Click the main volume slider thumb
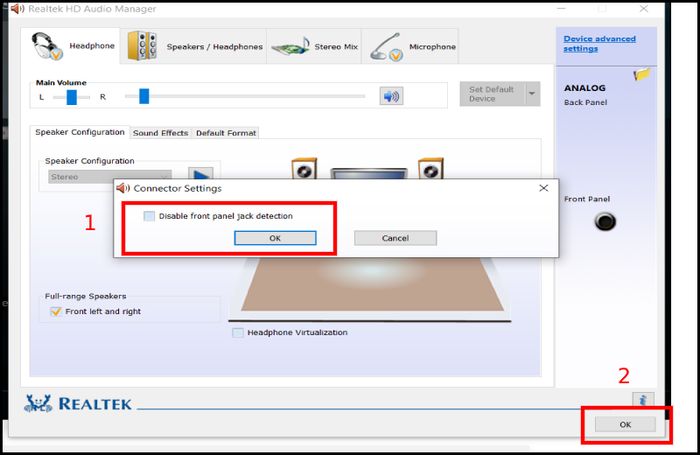The image size is (700, 455). tap(144, 96)
